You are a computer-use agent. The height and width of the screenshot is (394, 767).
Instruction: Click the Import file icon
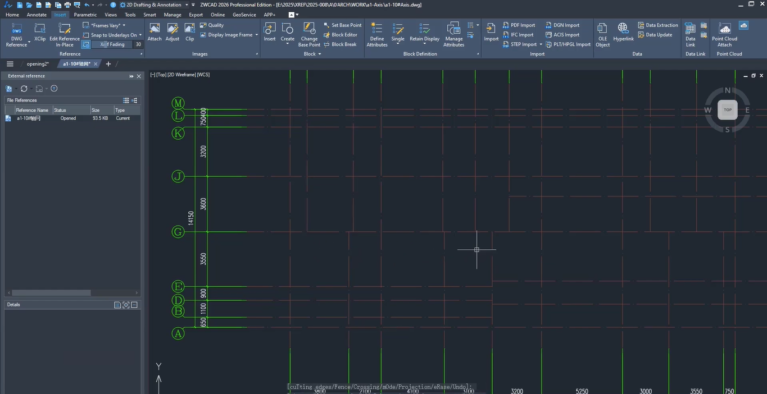pos(491,29)
